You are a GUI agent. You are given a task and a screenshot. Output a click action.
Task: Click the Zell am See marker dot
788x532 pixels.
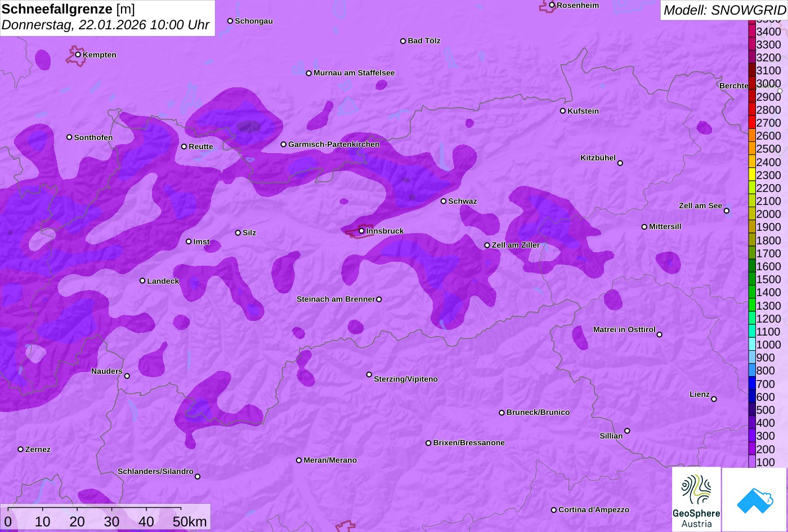(x=727, y=211)
